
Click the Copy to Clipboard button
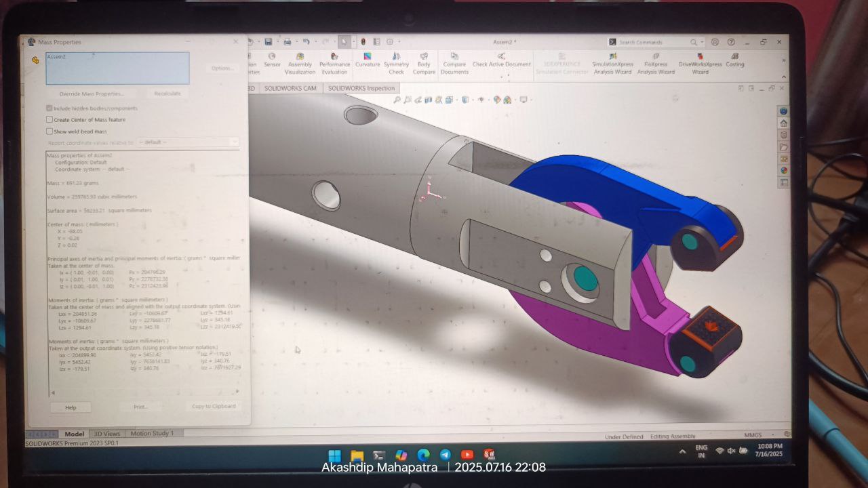pos(214,406)
